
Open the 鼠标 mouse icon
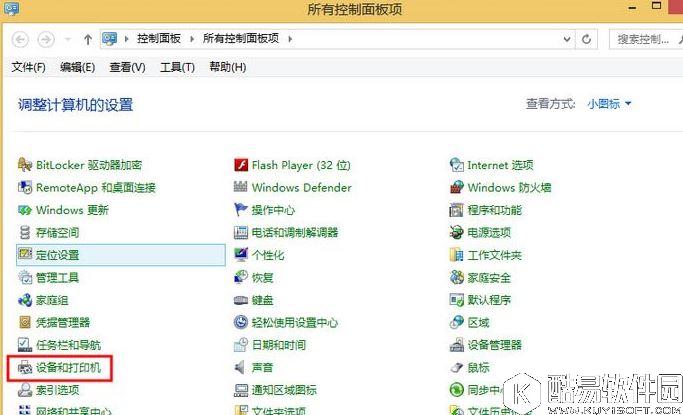[x=456, y=368]
